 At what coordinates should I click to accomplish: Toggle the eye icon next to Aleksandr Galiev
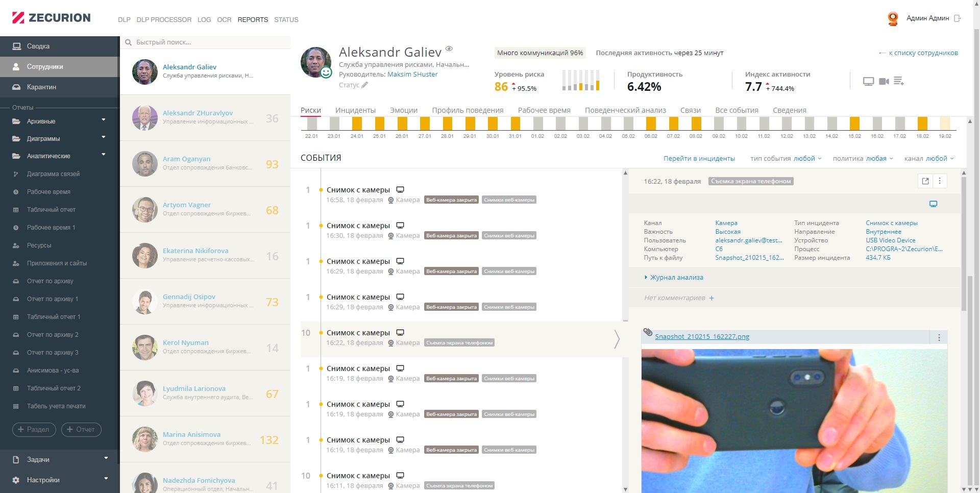449,49
